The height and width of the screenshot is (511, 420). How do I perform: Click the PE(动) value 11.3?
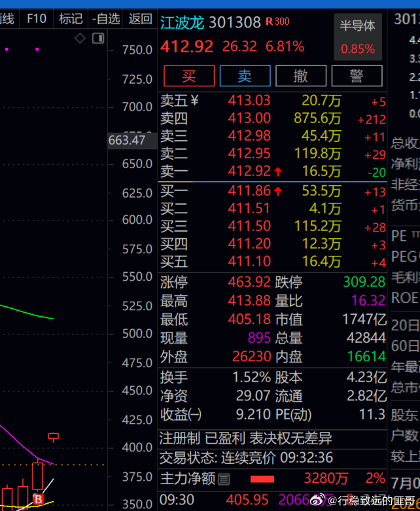[x=372, y=415]
